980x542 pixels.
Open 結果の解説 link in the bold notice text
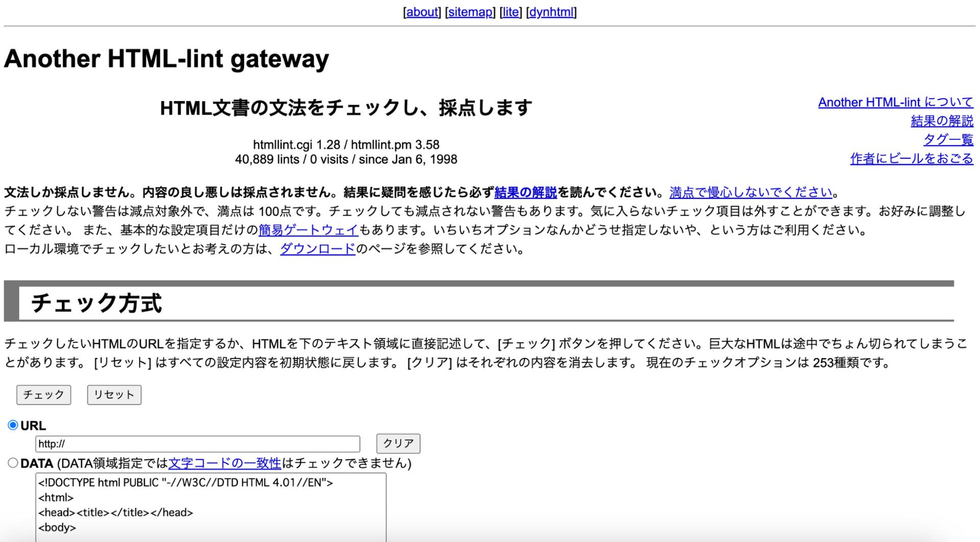526,192
